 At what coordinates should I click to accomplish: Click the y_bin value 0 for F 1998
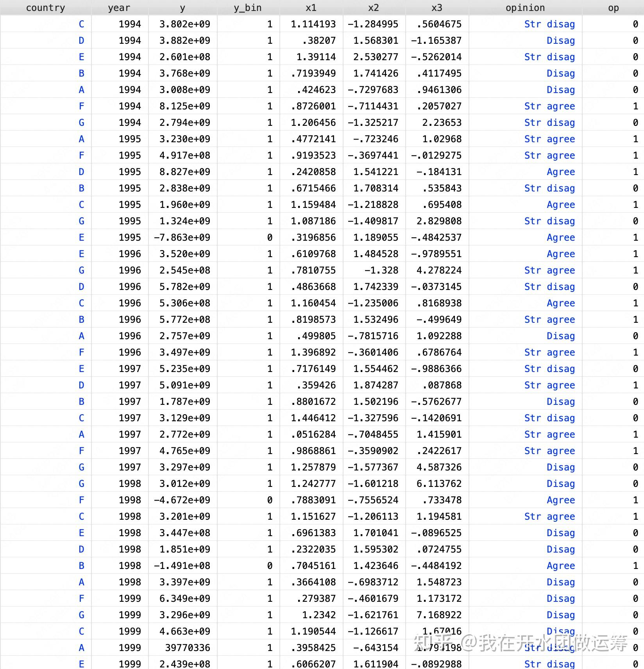pos(270,500)
